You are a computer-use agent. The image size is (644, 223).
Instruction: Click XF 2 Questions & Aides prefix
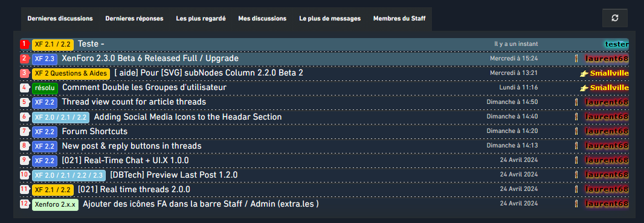click(71, 73)
